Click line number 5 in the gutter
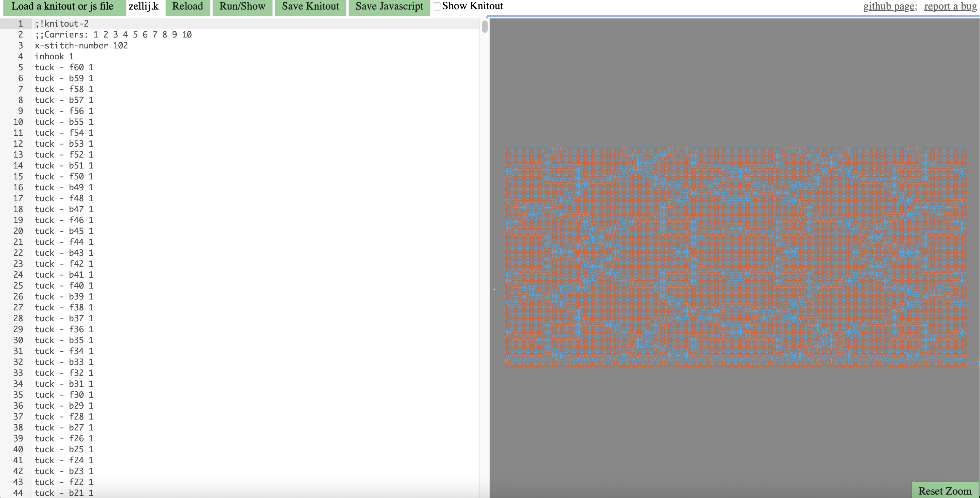The image size is (980, 498). 20,67
